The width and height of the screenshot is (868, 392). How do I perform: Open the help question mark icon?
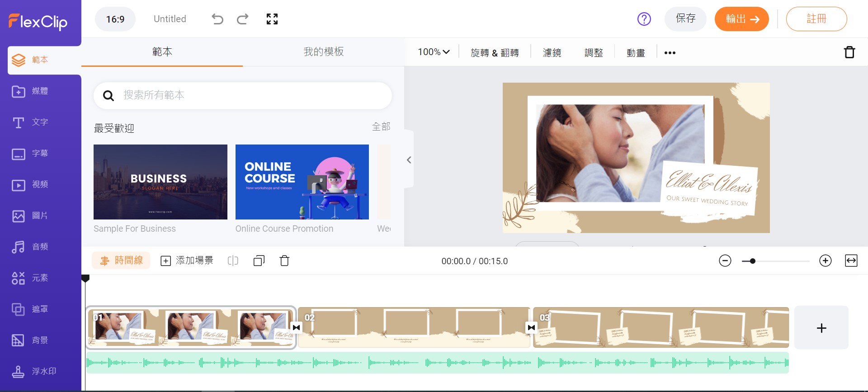pyautogui.click(x=644, y=19)
